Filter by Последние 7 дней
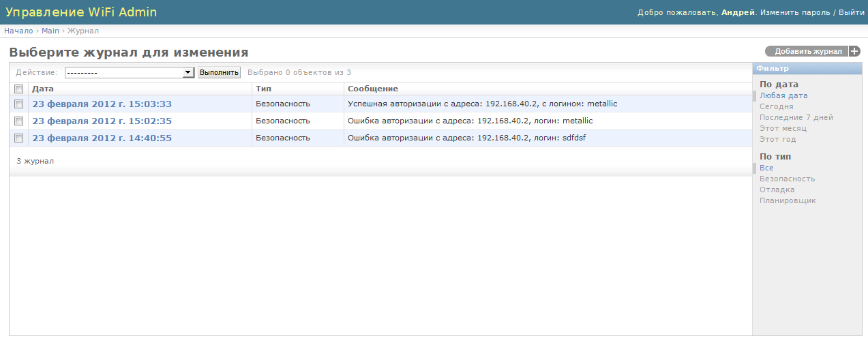868x347 pixels. [796, 117]
